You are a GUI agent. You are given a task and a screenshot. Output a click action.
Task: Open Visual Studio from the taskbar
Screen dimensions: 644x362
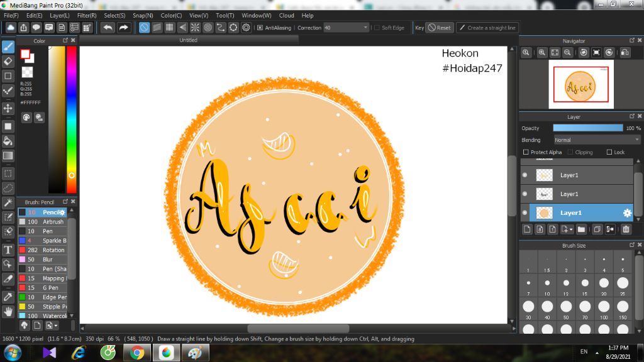49,353
